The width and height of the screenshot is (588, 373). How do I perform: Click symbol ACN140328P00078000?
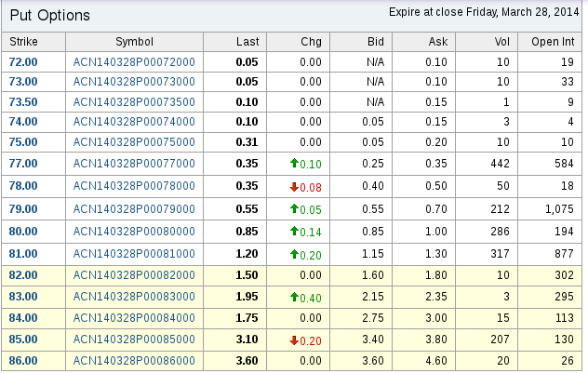click(134, 186)
